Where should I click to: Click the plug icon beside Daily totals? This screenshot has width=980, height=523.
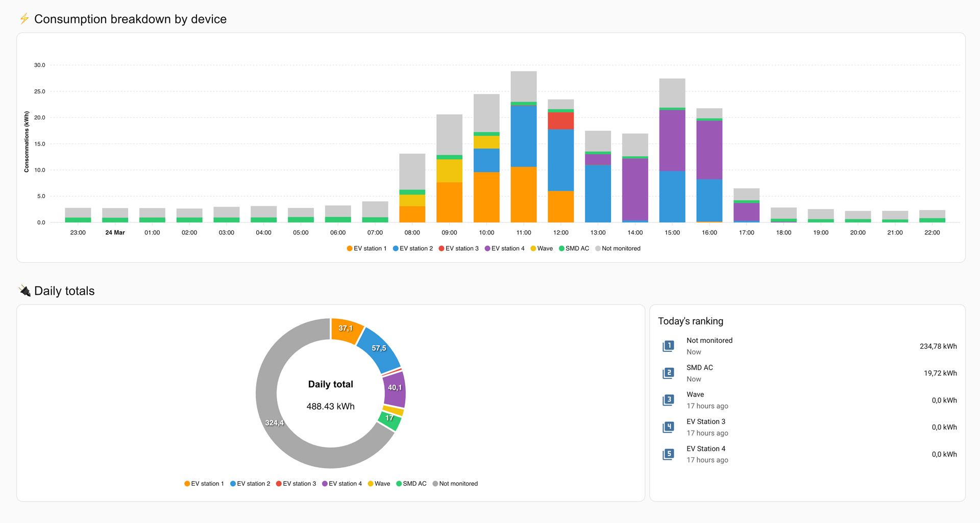point(24,291)
